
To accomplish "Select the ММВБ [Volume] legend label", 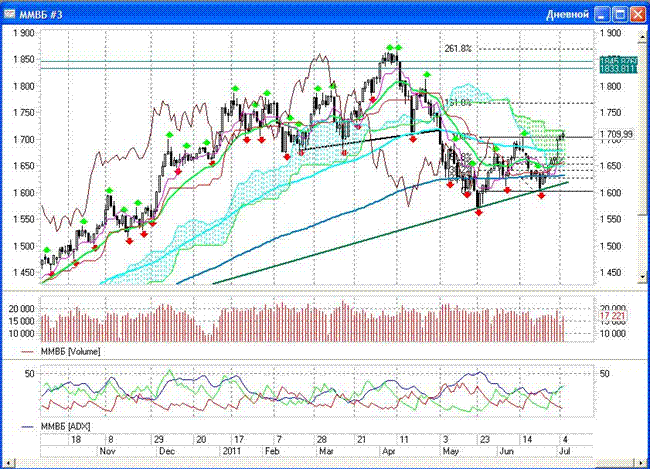I will [x=70, y=352].
